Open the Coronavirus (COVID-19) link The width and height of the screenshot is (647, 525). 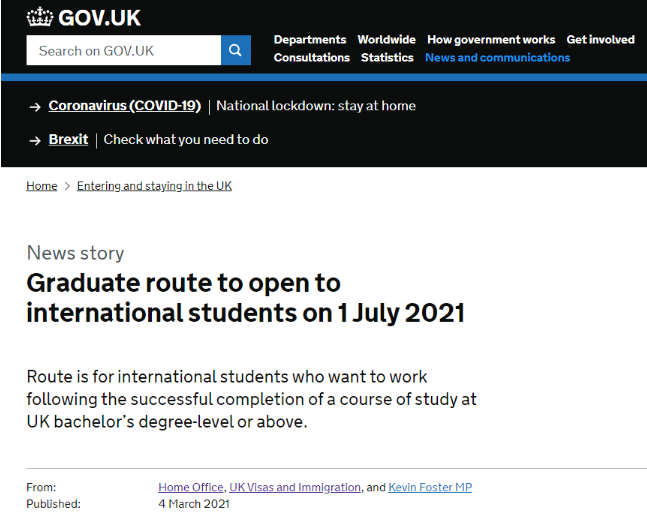coord(125,106)
